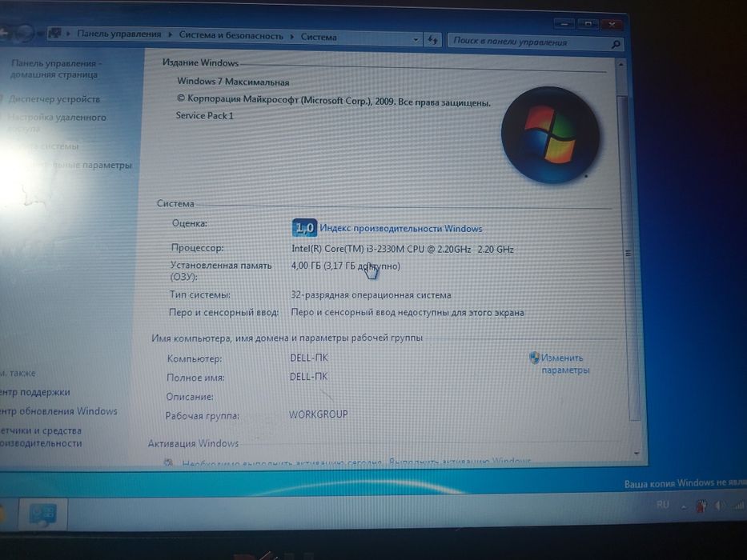The image size is (747, 560).
Task: Select the text Service Pack 1
Action: click(204, 115)
